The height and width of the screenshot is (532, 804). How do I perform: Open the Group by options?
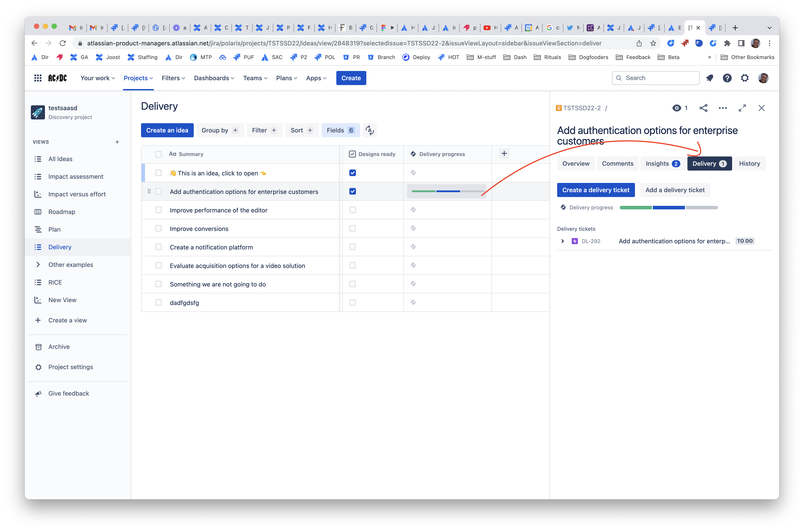[x=220, y=130]
